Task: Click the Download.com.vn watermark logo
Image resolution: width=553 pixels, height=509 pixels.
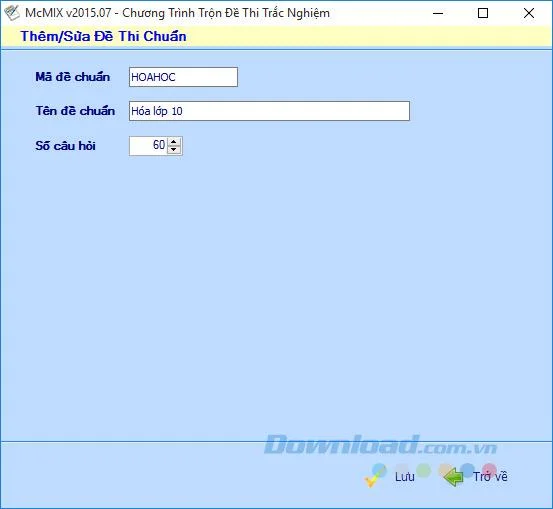Action: pos(381,444)
